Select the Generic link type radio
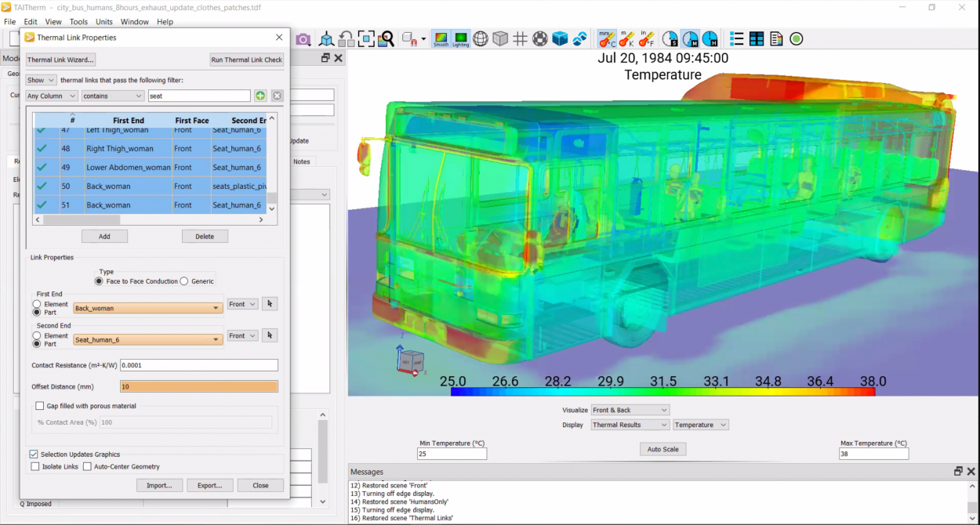Viewport: 980px width, 525px height. tap(184, 281)
